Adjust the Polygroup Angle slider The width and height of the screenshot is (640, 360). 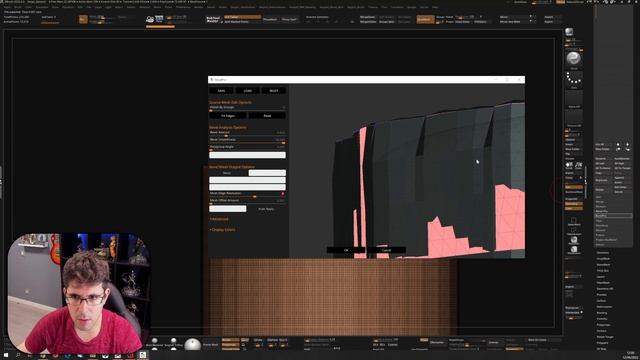(x=247, y=148)
